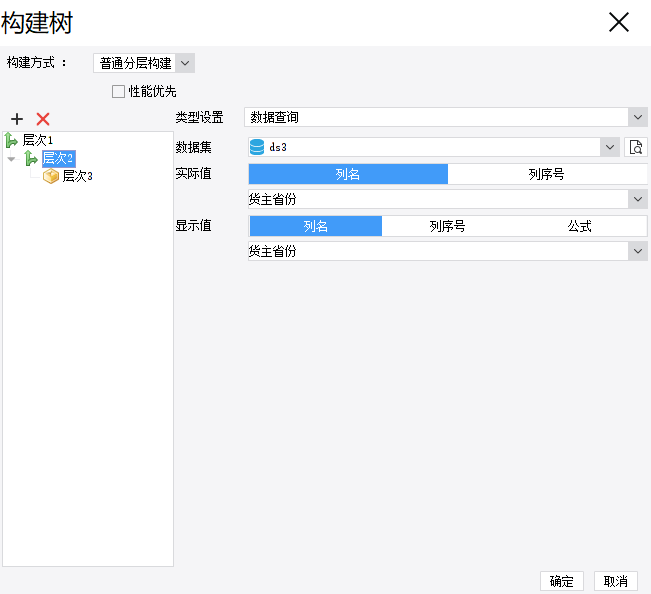The image size is (651, 594).
Task: Open the 构建方式 dropdown
Action: point(185,63)
